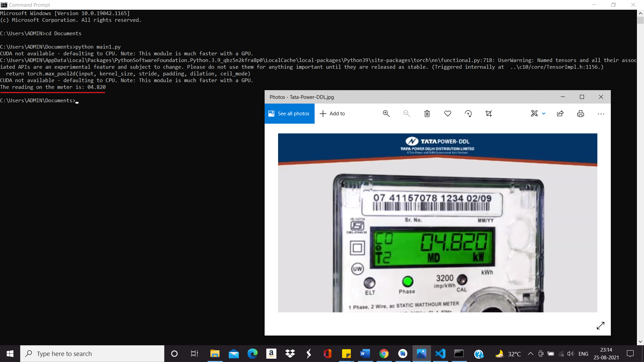Image resolution: width=644 pixels, height=362 pixels.
Task: Click the meter reading output line
Action: pyautogui.click(x=53, y=87)
